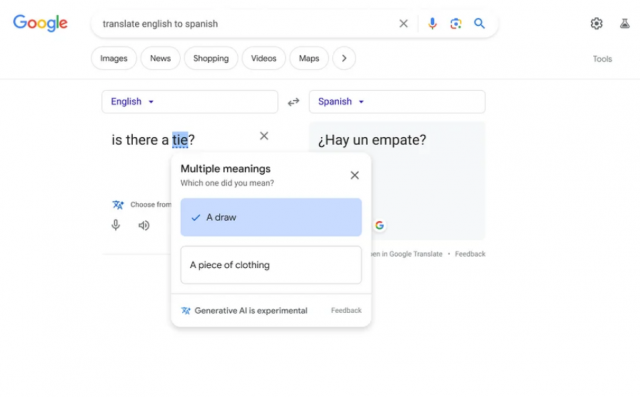Image resolution: width=640 pixels, height=397 pixels.
Task: Click the generative AI sparkle icon beside Choose from
Action: (118, 204)
